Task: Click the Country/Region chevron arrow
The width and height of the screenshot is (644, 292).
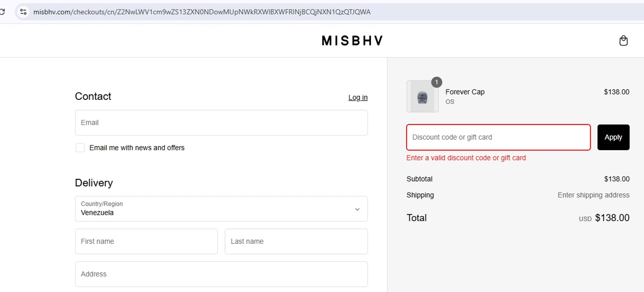Action: [x=357, y=209]
